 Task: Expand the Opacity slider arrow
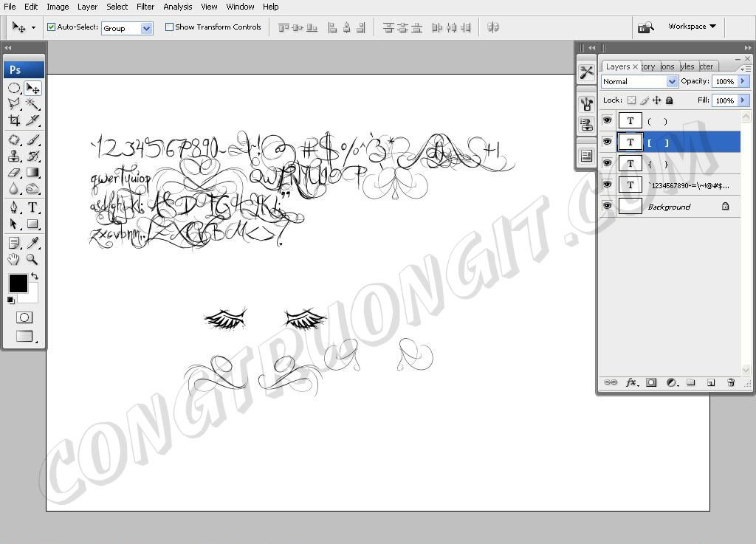(743, 81)
